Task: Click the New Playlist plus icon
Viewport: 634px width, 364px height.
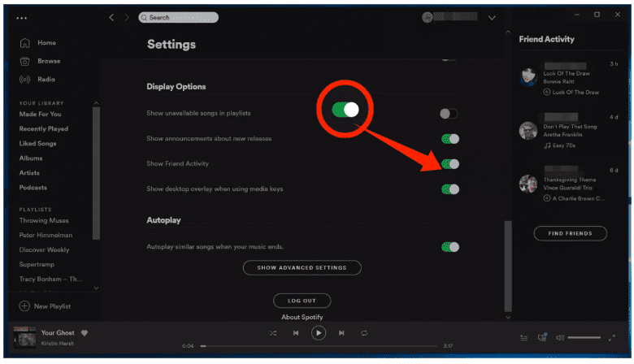Action: click(24, 305)
